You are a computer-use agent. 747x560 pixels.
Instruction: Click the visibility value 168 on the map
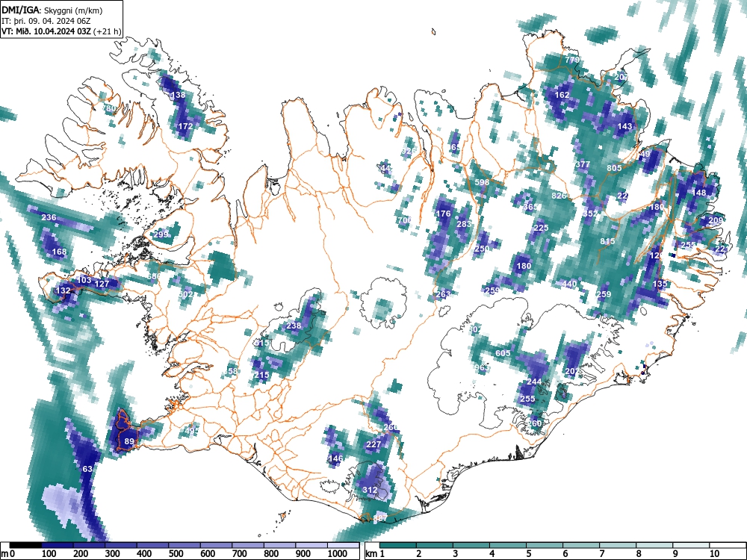[59, 252]
